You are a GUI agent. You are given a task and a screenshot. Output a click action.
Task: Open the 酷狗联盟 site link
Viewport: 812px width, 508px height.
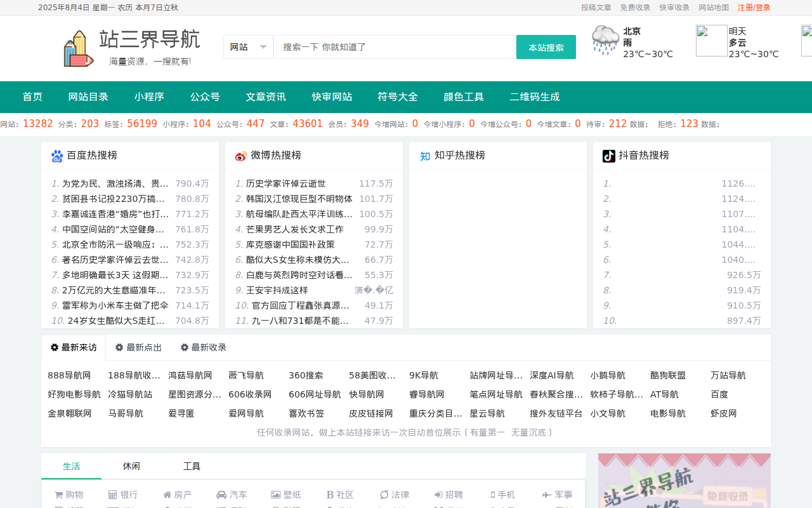668,375
